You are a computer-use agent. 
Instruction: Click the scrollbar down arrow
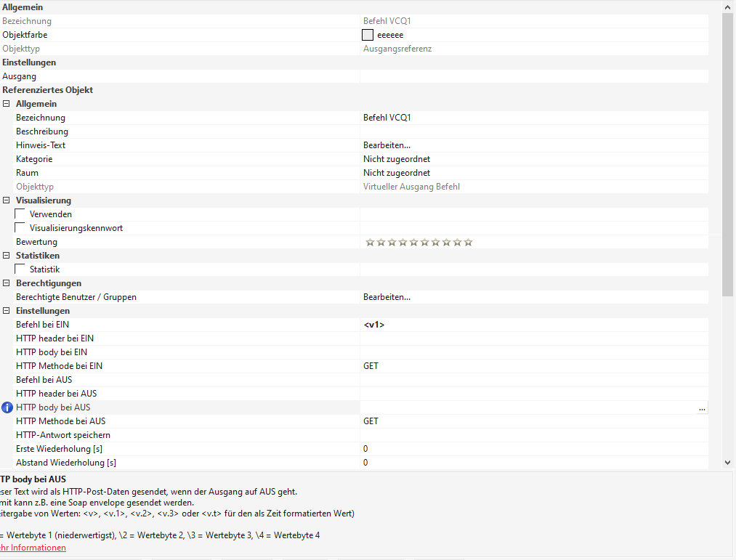(x=728, y=462)
